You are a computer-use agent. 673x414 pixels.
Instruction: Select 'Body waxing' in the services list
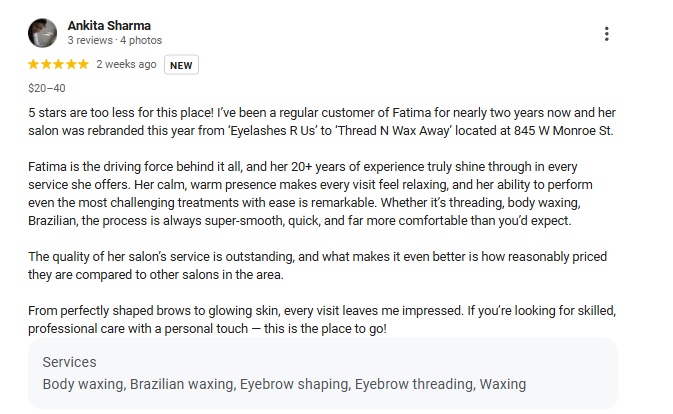[x=84, y=384]
